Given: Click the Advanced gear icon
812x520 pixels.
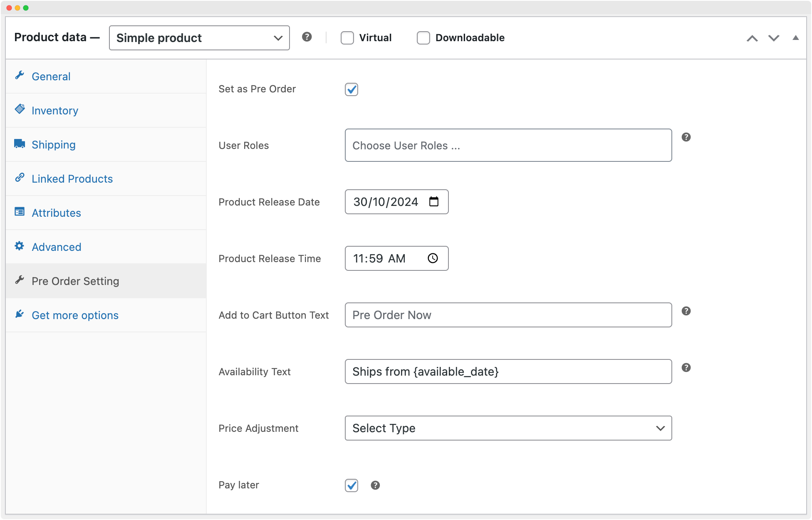Looking at the screenshot, I should (x=20, y=245).
